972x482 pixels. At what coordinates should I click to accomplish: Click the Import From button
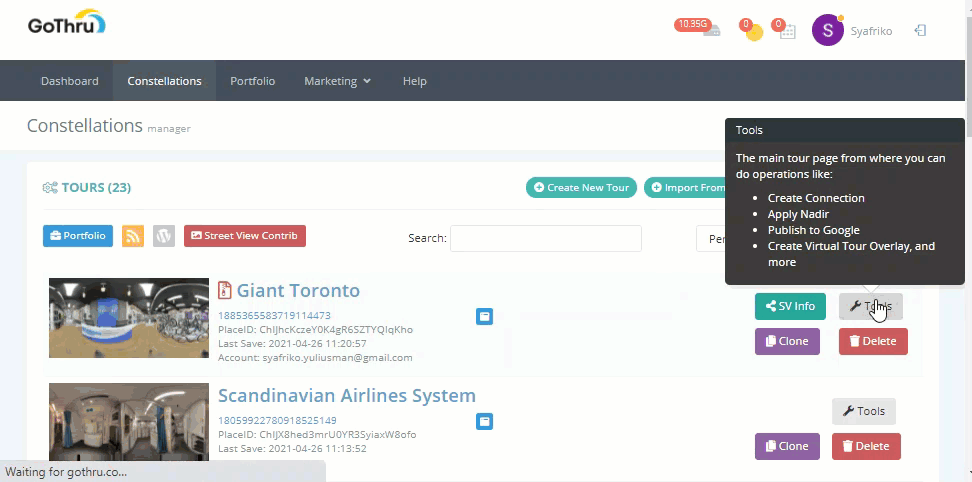pyautogui.click(x=684, y=188)
